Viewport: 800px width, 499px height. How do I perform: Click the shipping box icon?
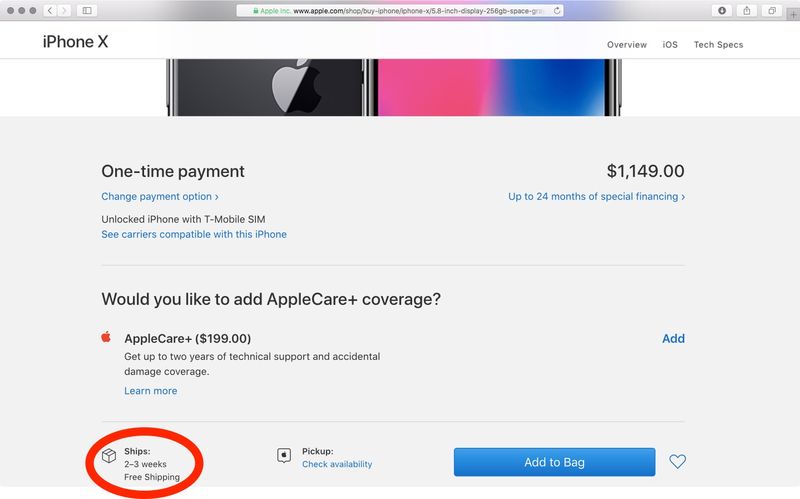point(109,455)
